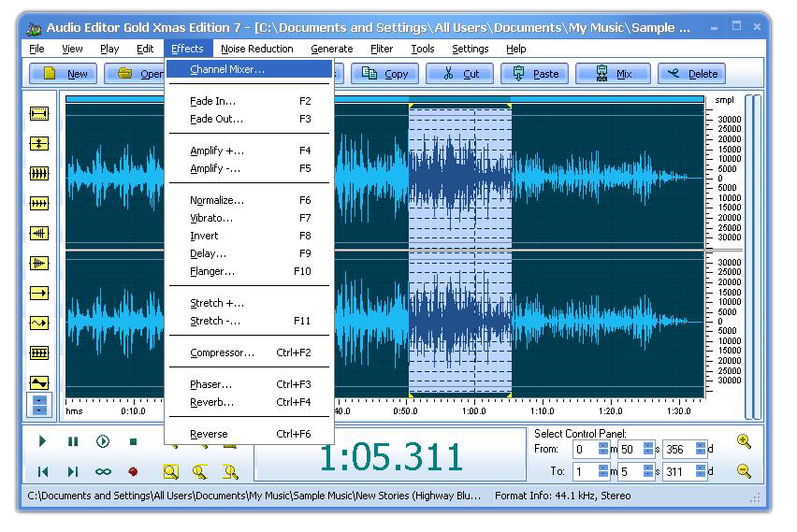Select Amplify + in the Effects menu

pyautogui.click(x=250, y=151)
